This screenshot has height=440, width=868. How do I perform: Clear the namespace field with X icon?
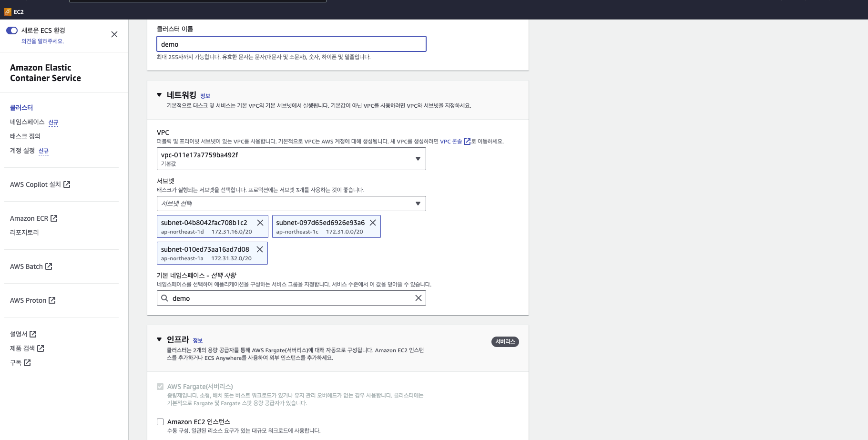[x=419, y=298]
